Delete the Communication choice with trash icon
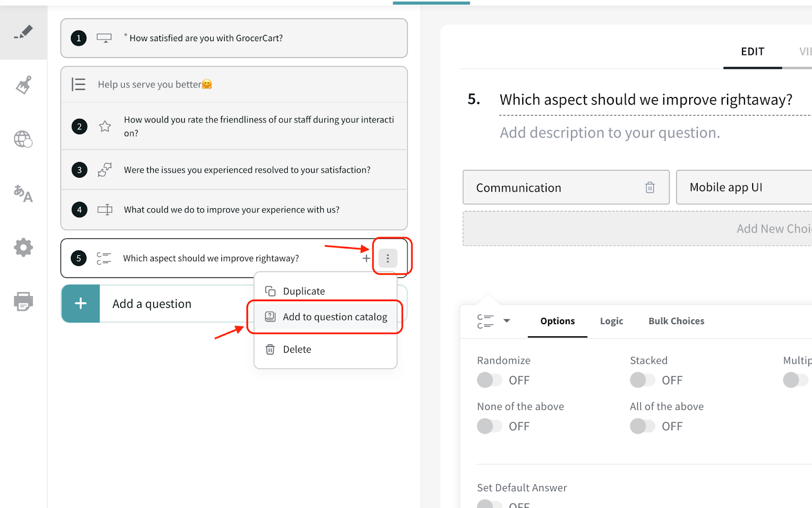812x508 pixels. (650, 187)
